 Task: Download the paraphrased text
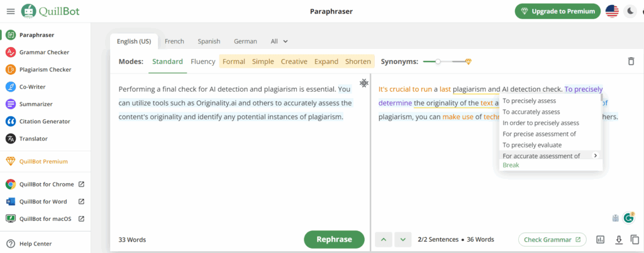click(618, 239)
